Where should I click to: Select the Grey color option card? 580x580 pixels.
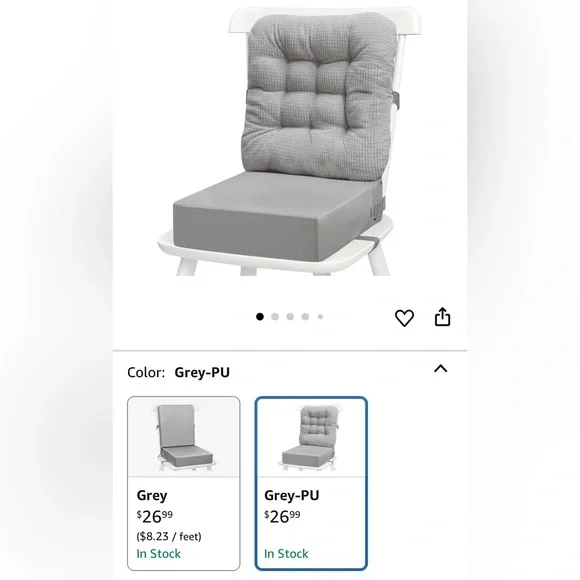pyautogui.click(x=183, y=483)
